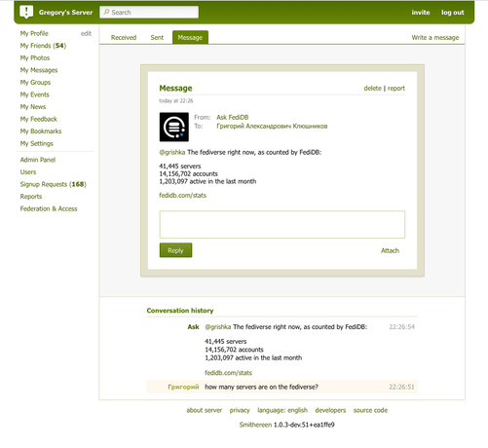Open source code footer link
Viewport: 488px width, 448px height.
tap(370, 410)
